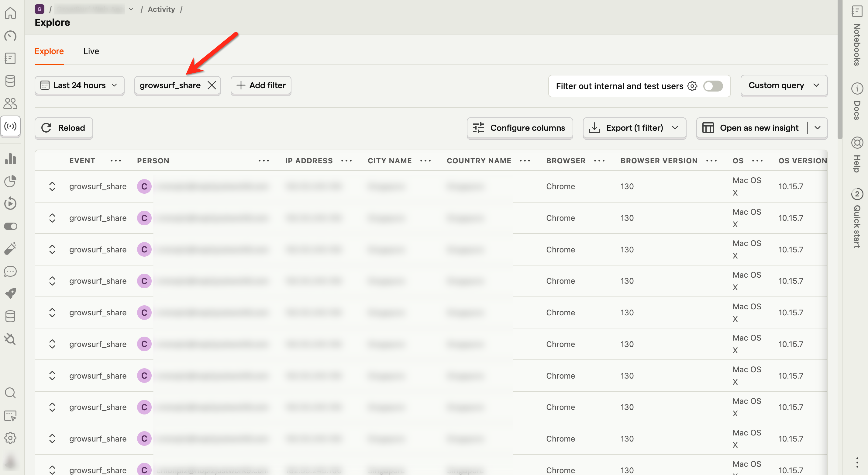Click the Reload button
This screenshot has height=475, width=868.
tap(64, 128)
